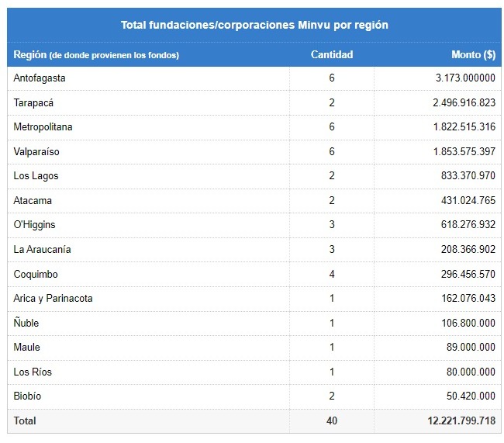Click the total amount 12.221.799.718
This screenshot has height=443, width=504.
click(461, 421)
